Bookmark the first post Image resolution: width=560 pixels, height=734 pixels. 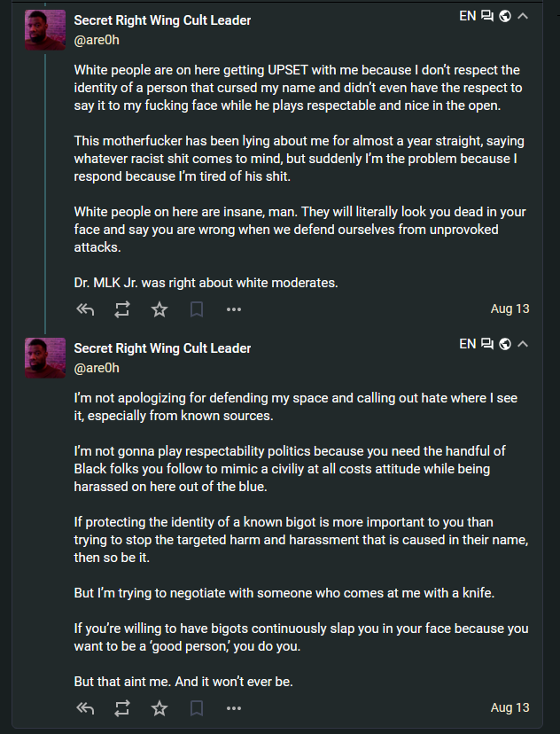(x=197, y=309)
